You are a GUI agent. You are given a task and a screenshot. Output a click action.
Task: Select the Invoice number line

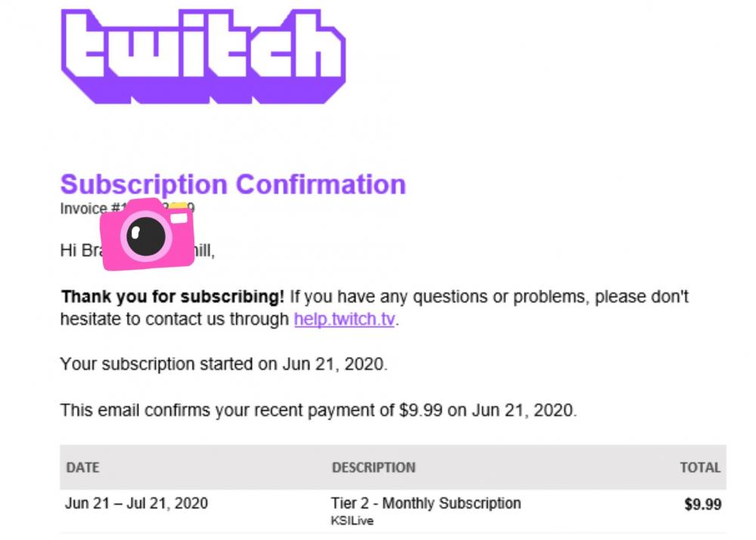pyautogui.click(x=127, y=208)
